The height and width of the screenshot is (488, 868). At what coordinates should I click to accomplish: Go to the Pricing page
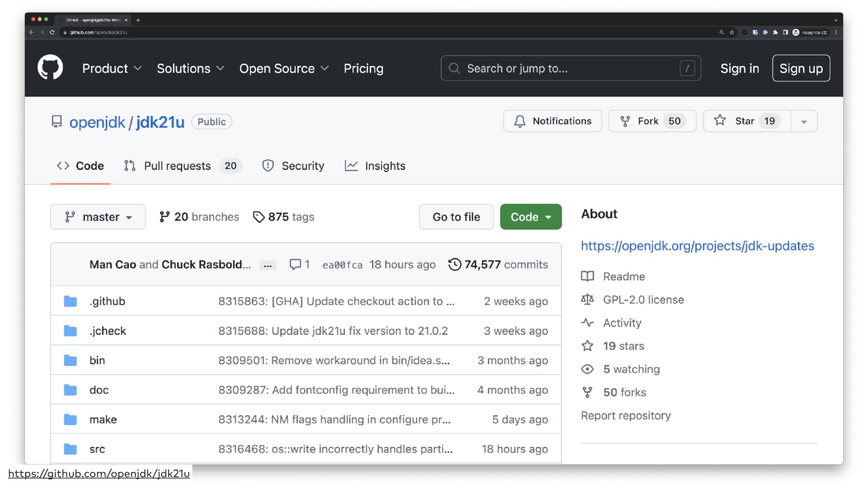[x=363, y=68]
